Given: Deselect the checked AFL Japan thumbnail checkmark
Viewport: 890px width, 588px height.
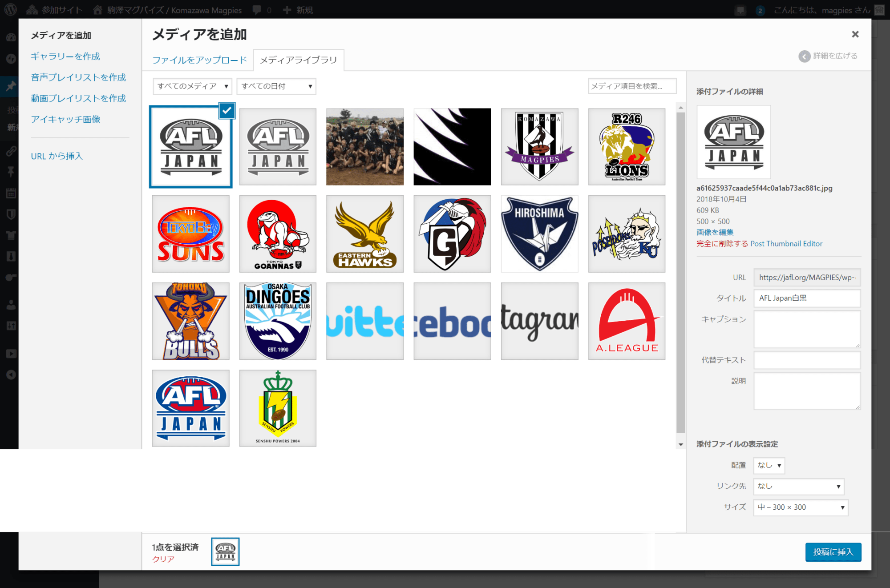Looking at the screenshot, I should pos(227,111).
